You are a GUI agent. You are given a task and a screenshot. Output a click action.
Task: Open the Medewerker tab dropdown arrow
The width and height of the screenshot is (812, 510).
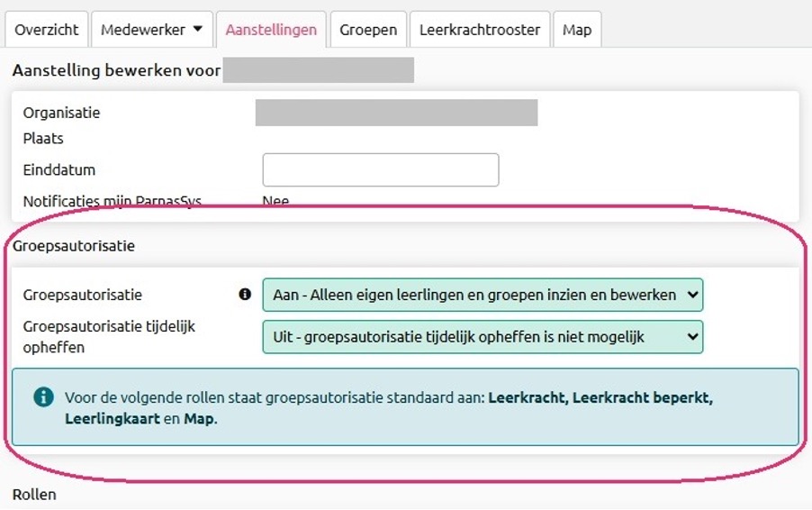[198, 29]
